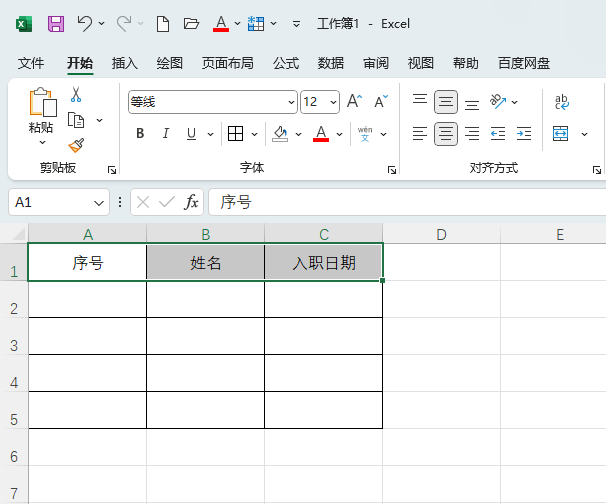Open 对齐方式 dialog launcher
The width and height of the screenshot is (606, 504).
click(x=597, y=170)
